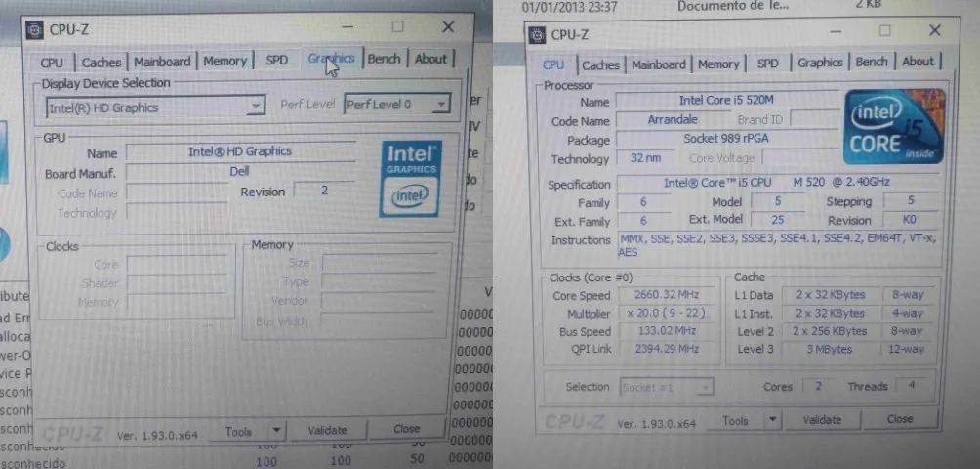Viewport: 980px width, 469px height.
Task: Click version text Ver. 1.93.0.x64 in right window
Action: pyautogui.click(x=656, y=424)
